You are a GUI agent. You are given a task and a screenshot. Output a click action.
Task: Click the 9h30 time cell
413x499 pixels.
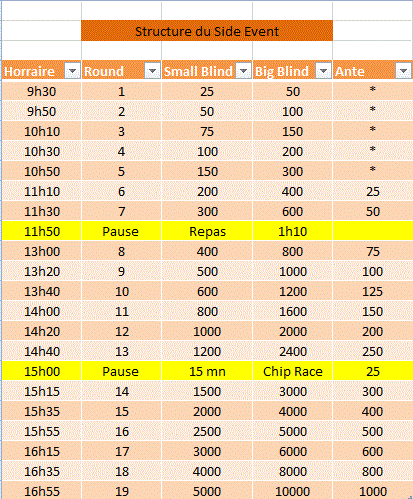tap(41, 91)
